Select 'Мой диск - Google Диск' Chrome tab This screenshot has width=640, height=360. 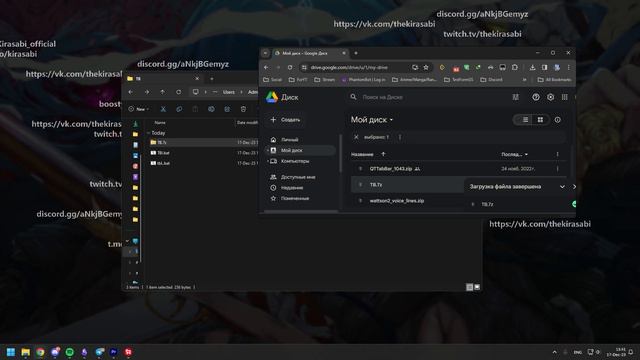point(310,53)
